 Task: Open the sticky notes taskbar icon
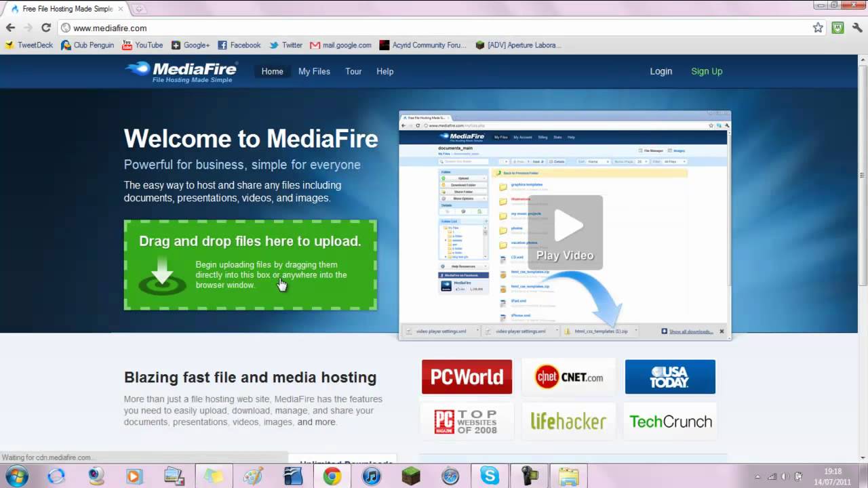[214, 476]
